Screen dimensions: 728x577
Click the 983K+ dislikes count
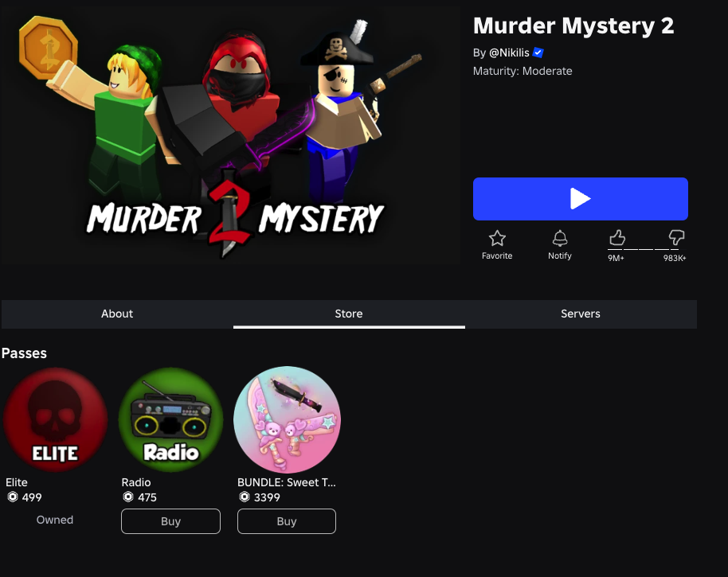click(675, 259)
